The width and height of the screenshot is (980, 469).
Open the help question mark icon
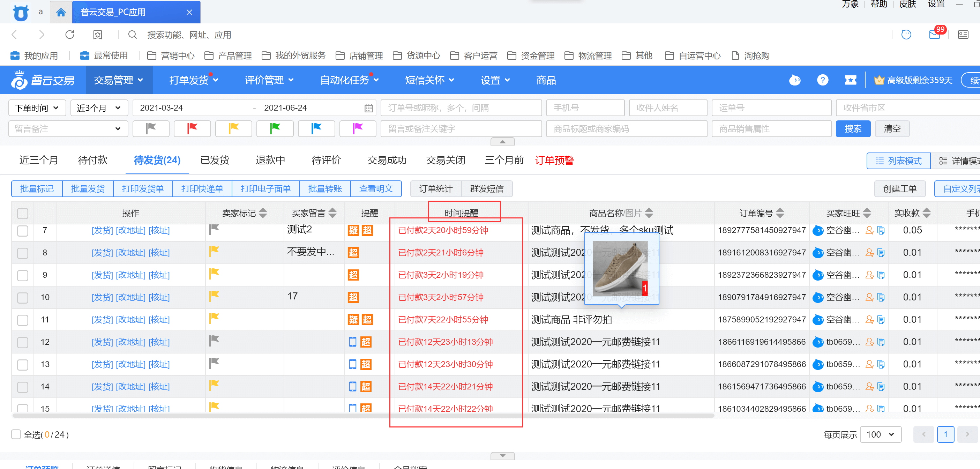tap(823, 80)
